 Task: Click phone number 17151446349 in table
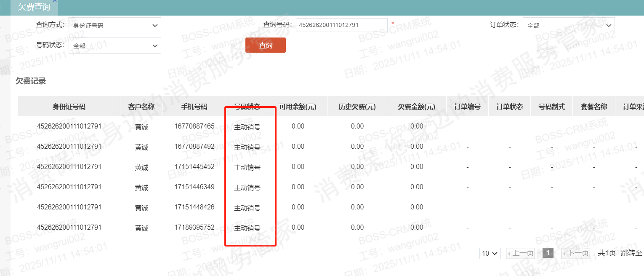pos(194,187)
